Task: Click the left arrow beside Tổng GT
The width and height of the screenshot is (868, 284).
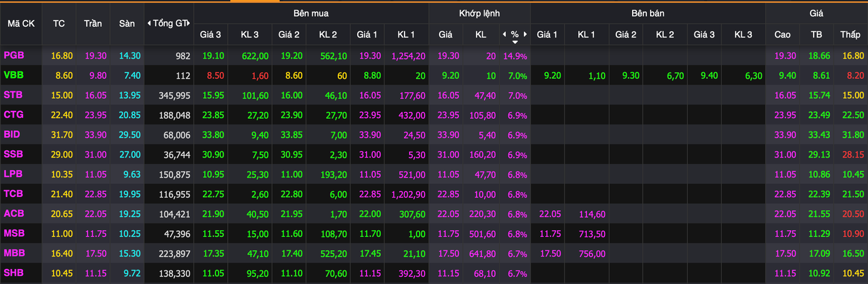Action: [149, 23]
